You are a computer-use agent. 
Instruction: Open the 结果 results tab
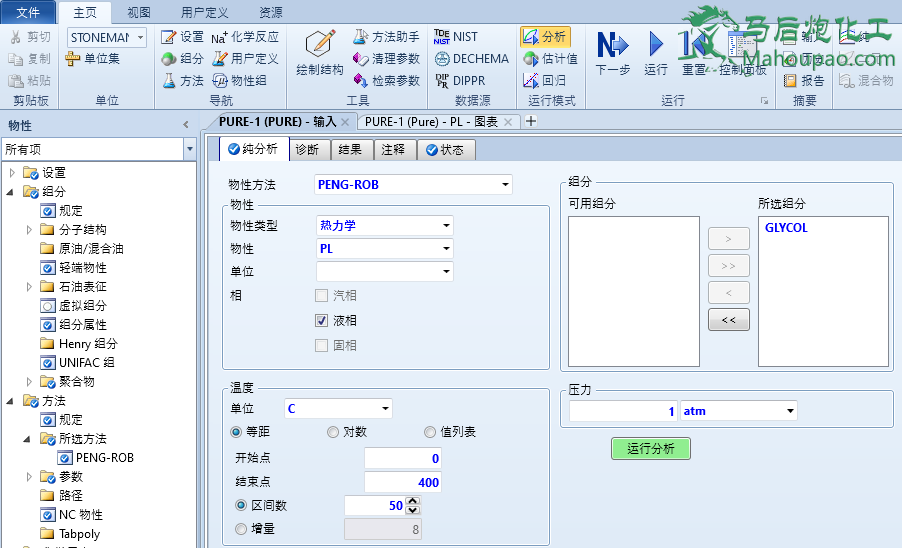tap(350, 150)
